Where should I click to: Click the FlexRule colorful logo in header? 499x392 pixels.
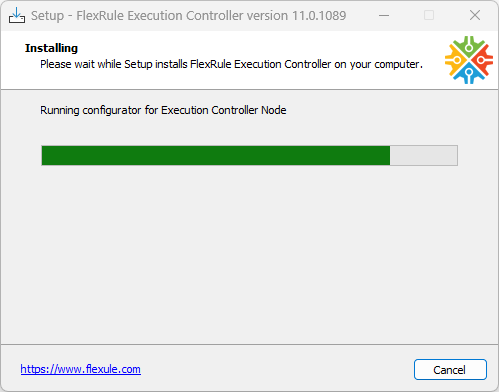pyautogui.click(x=469, y=60)
